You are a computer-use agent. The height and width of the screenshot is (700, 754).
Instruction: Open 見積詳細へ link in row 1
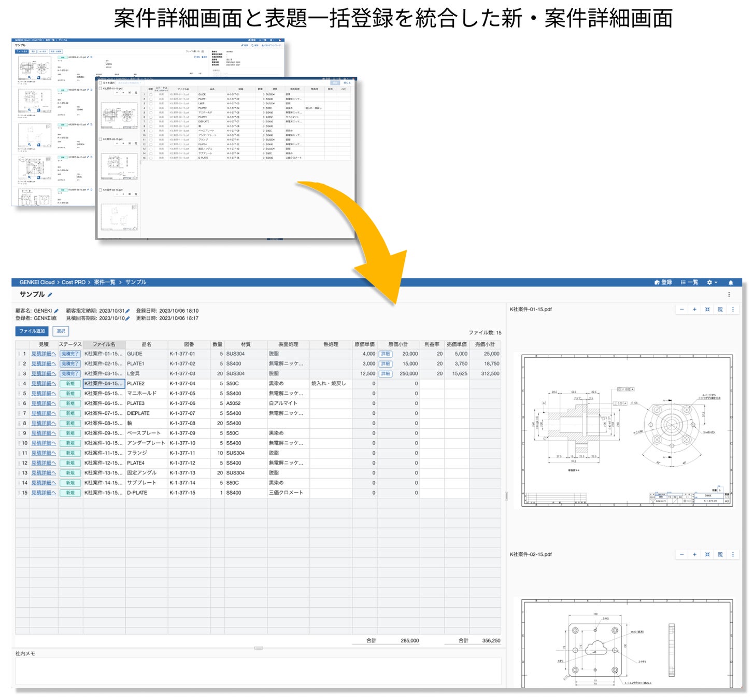tap(44, 354)
